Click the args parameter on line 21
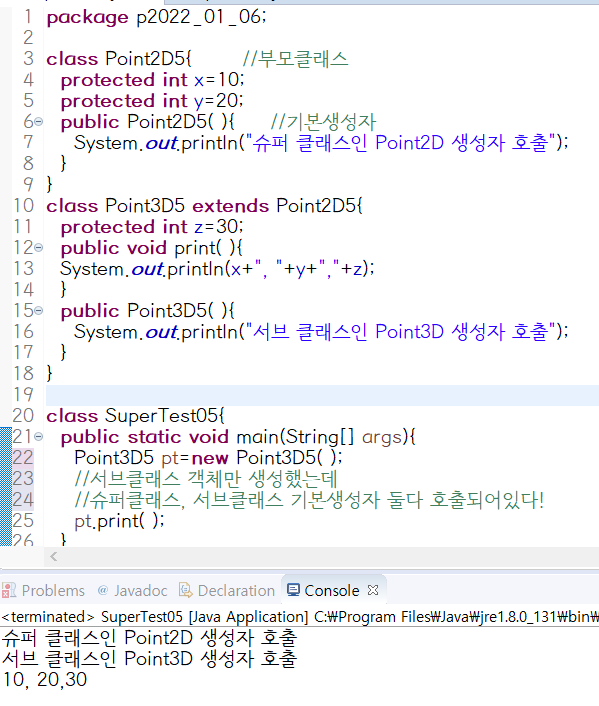 pyautogui.click(x=382, y=437)
